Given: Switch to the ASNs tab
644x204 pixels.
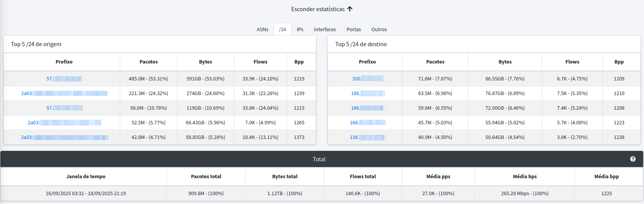Looking at the screenshot, I should tap(262, 30).
